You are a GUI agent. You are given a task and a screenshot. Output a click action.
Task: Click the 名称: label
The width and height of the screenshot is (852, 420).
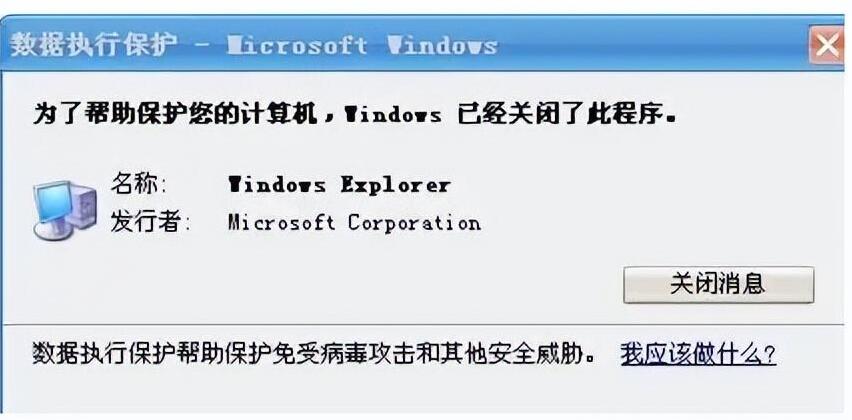(139, 184)
